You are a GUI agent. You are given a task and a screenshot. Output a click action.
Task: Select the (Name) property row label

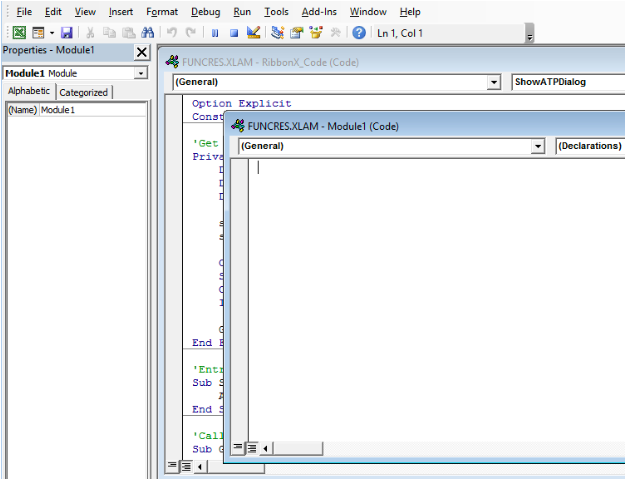pyautogui.click(x=22, y=110)
